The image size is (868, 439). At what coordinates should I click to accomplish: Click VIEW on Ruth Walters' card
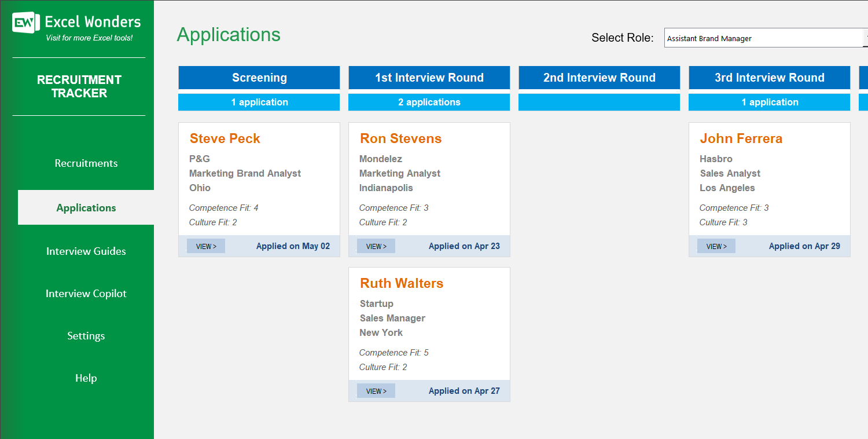click(x=376, y=390)
